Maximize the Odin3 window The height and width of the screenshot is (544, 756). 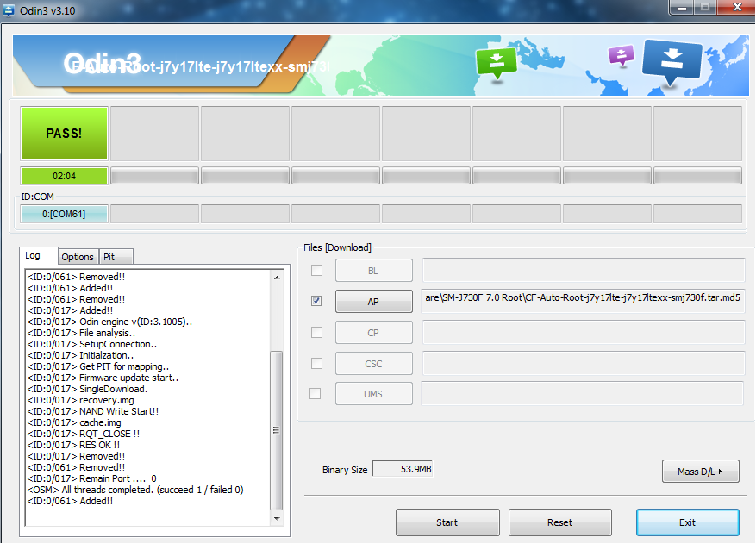point(705,8)
